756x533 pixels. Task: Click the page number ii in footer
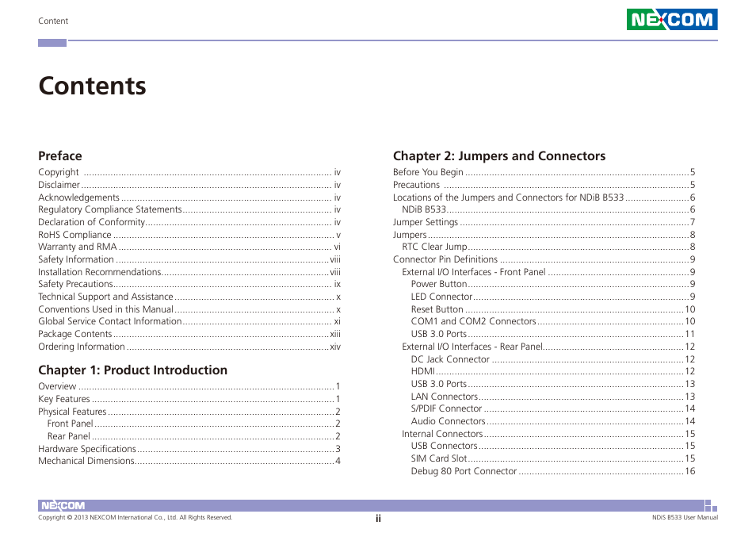coord(378,519)
